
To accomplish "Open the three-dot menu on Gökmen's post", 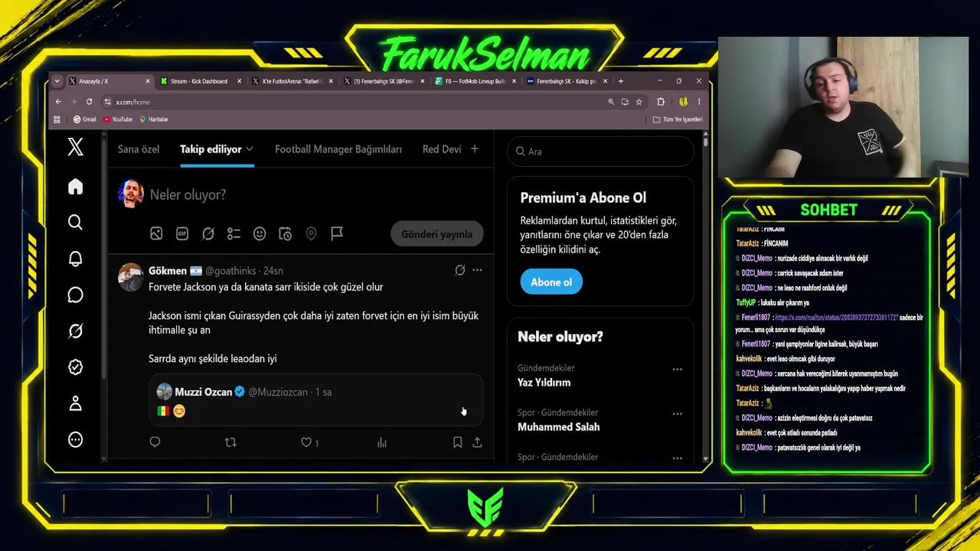I will (477, 270).
